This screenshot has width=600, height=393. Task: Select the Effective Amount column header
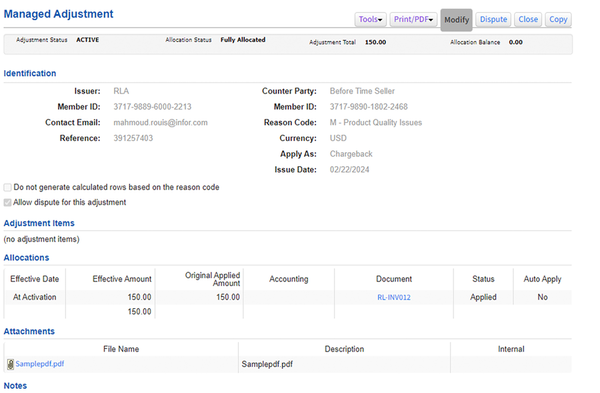click(x=122, y=279)
